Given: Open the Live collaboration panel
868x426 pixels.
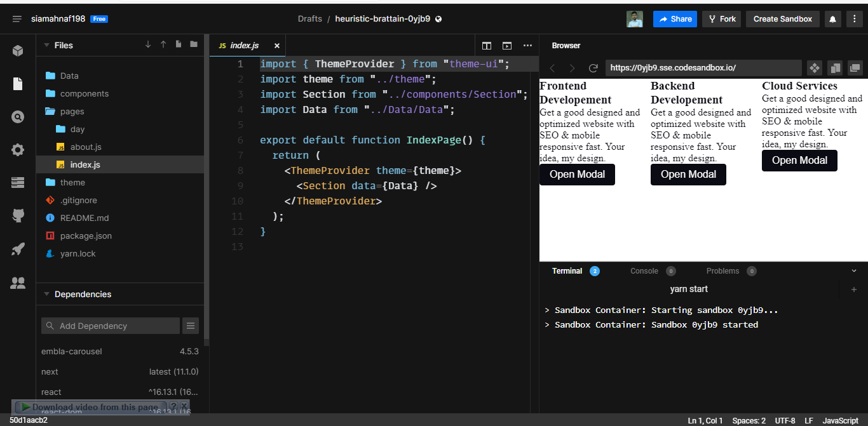Looking at the screenshot, I should coord(17,284).
